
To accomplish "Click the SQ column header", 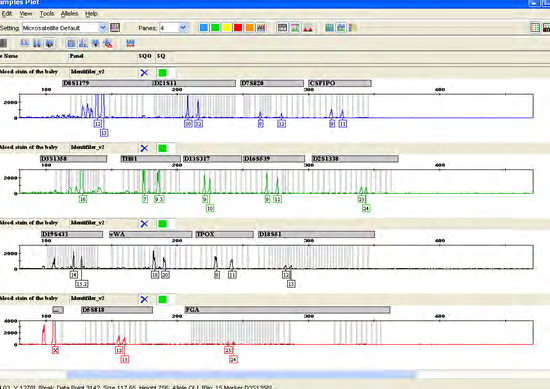I will [161, 56].
